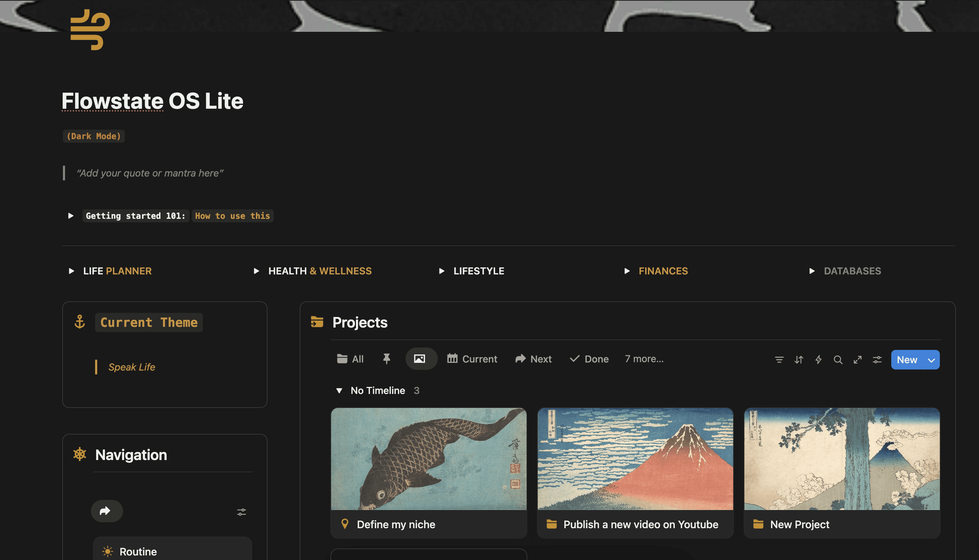Click the blue New button

pos(907,360)
